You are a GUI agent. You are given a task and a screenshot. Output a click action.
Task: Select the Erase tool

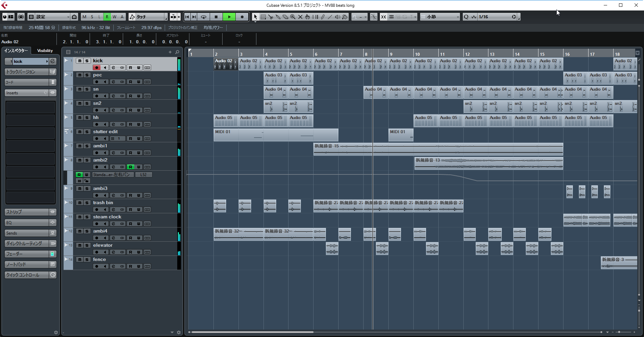[285, 17]
